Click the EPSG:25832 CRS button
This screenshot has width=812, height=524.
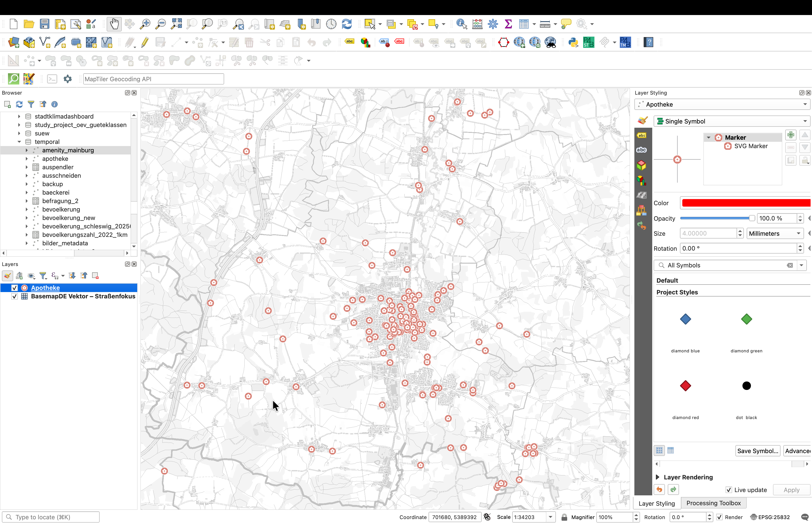(770, 517)
